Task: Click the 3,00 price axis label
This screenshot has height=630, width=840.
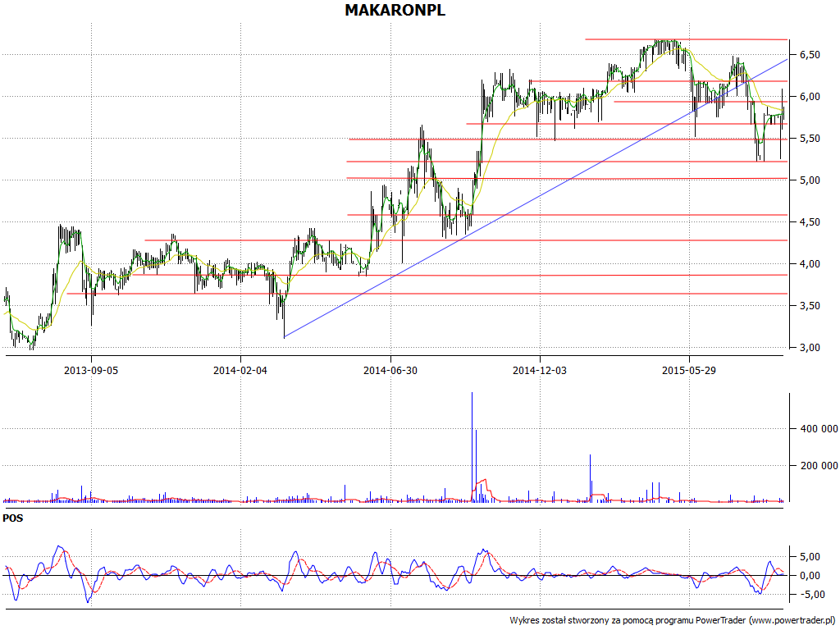Action: (x=810, y=347)
